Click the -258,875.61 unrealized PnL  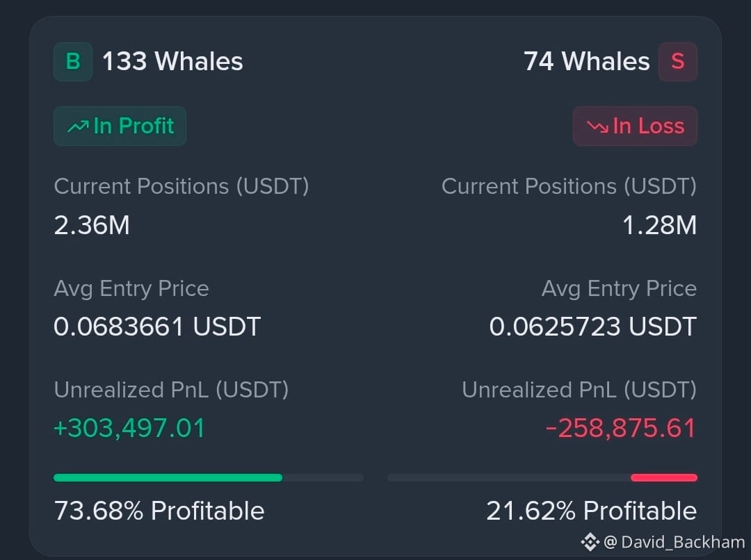(x=621, y=428)
